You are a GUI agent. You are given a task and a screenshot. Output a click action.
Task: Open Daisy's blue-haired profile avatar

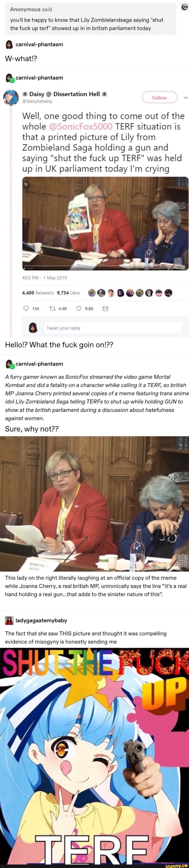(x=11, y=97)
